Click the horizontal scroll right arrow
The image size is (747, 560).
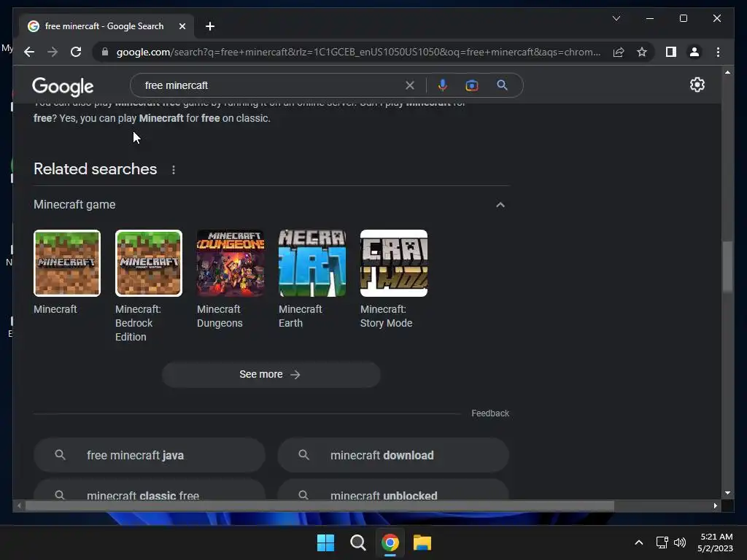[715, 506]
